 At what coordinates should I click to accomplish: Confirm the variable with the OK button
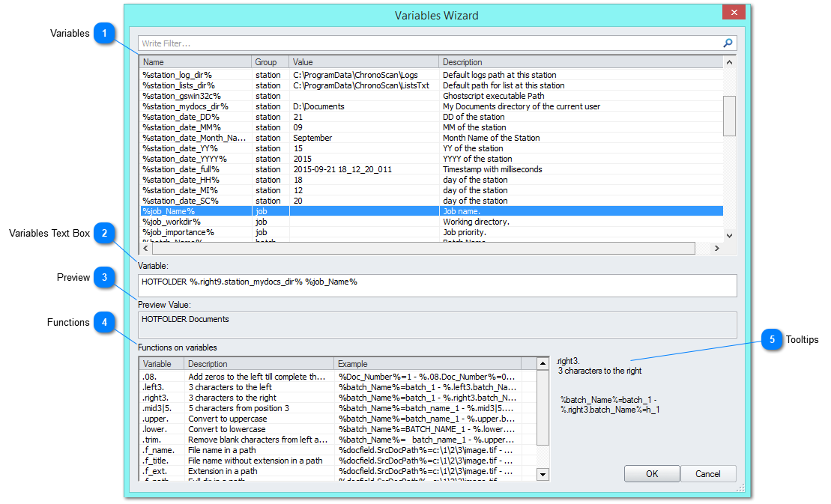pyautogui.click(x=651, y=473)
